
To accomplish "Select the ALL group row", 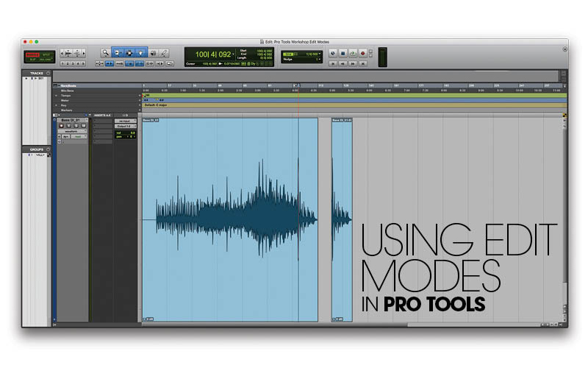I will 37,155.
